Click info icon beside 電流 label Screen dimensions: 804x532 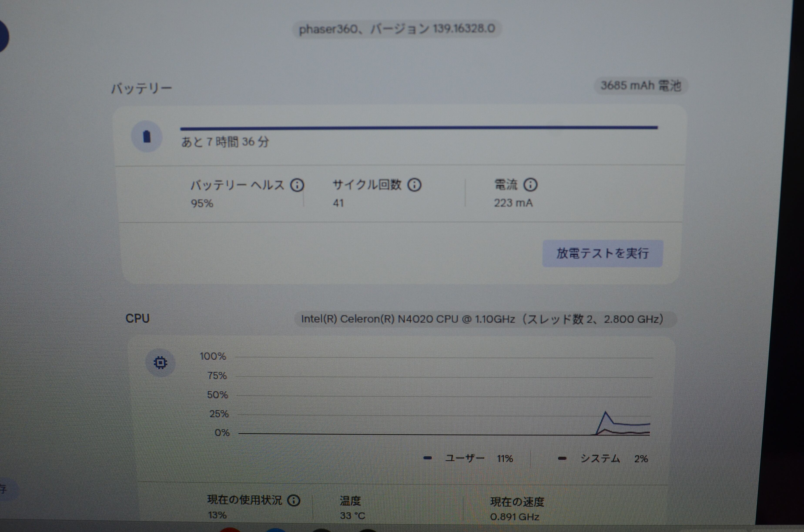[x=530, y=185]
